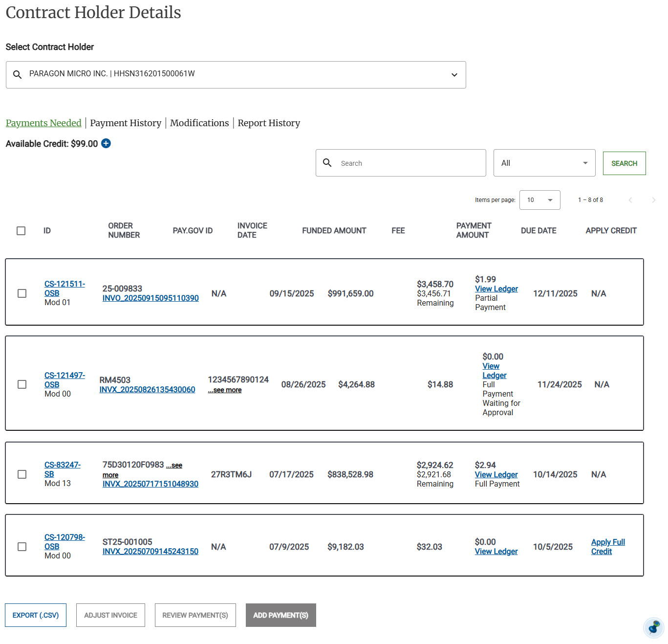Image resolution: width=668 pixels, height=644 pixels.
Task: Click Apply Full Credit for CS-120798-OSB
Action: (x=607, y=546)
